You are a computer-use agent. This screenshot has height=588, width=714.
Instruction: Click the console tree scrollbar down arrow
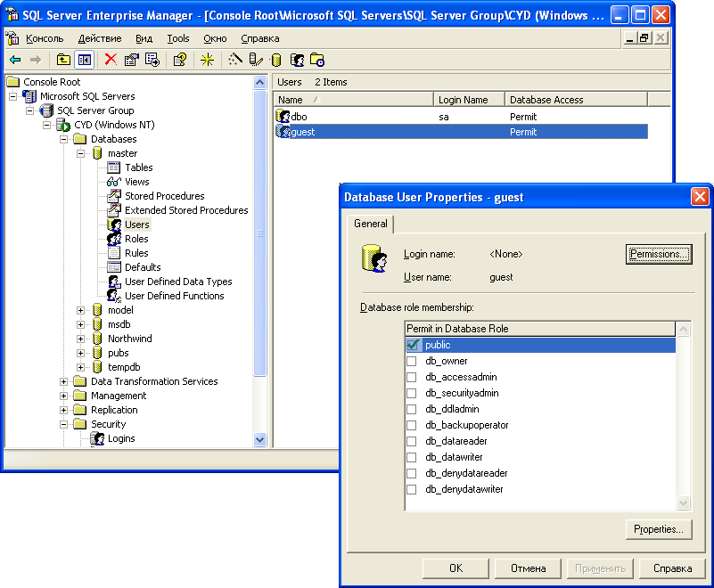click(259, 439)
